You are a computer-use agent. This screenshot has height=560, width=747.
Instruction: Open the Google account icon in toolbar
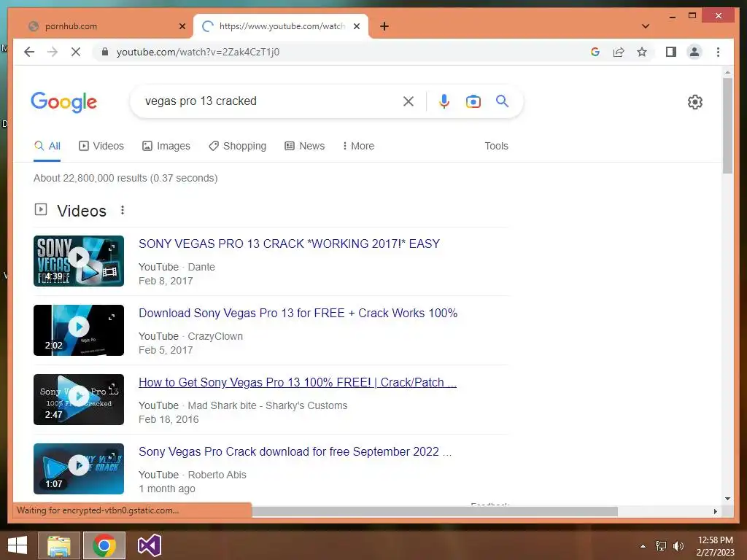click(595, 52)
